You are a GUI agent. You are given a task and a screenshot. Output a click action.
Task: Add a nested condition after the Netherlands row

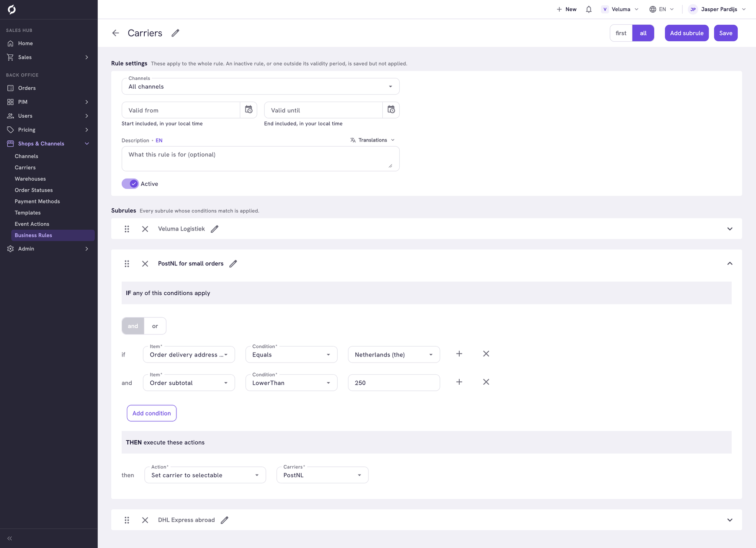click(459, 354)
